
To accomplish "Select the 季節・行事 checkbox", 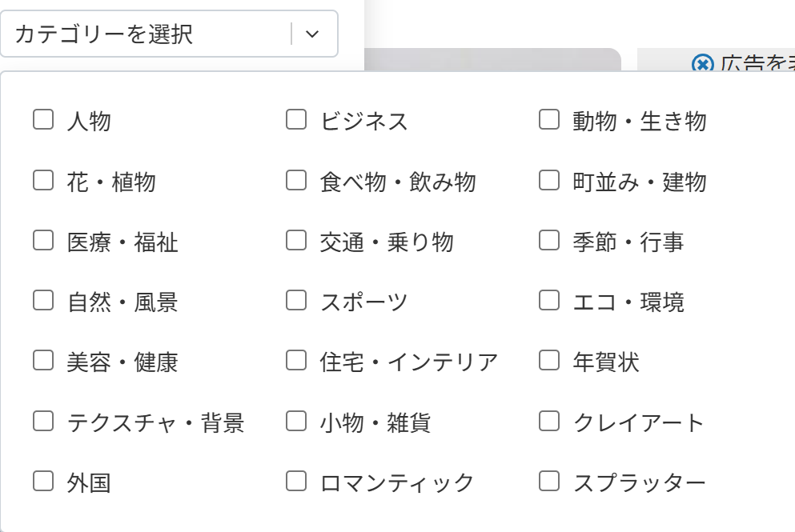I will [x=549, y=240].
